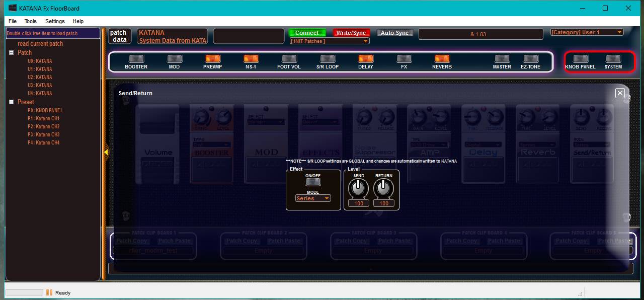The image size is (644, 300).
Task: Select preset P1: Katana CH1
Action: click(x=44, y=118)
